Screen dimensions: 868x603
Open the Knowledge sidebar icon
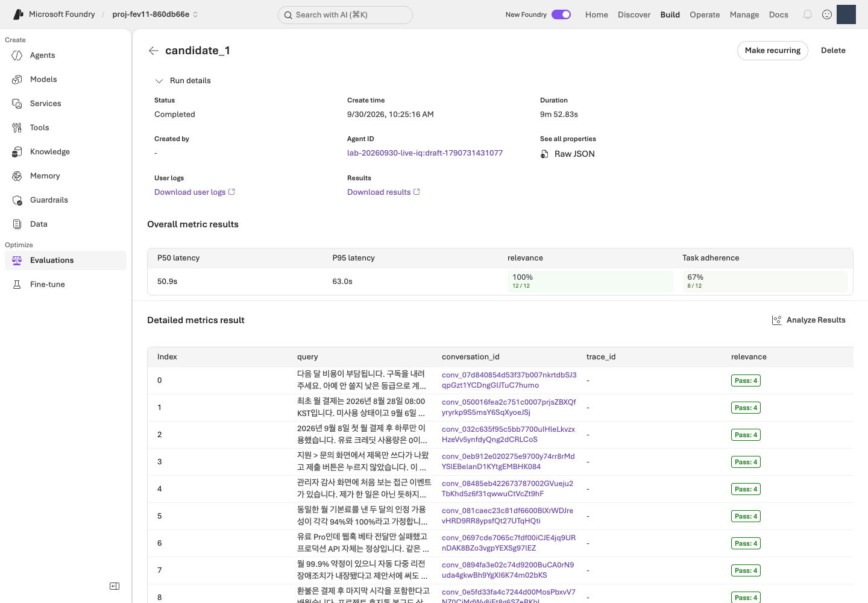tap(17, 152)
